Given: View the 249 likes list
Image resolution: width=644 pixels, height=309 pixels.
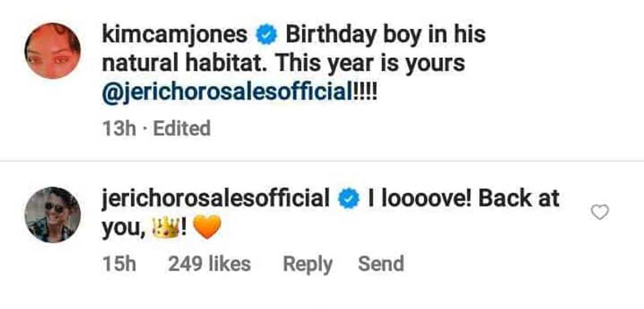Looking at the screenshot, I should (x=209, y=264).
